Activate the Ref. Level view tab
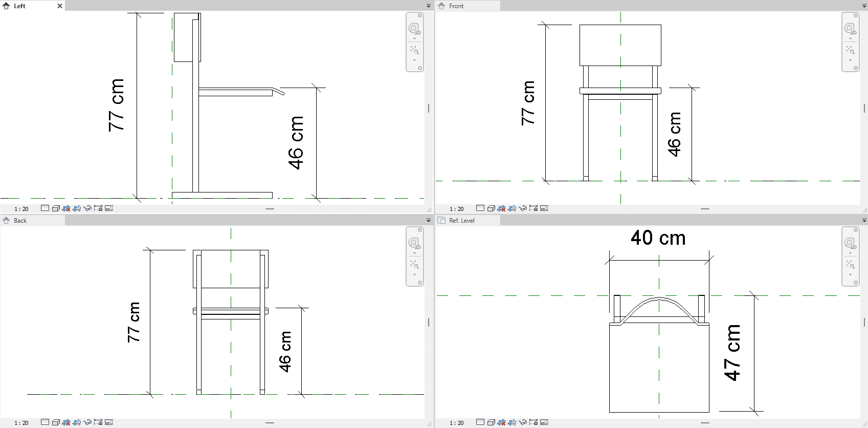Screen dimensions: 868x428 (x=461, y=221)
